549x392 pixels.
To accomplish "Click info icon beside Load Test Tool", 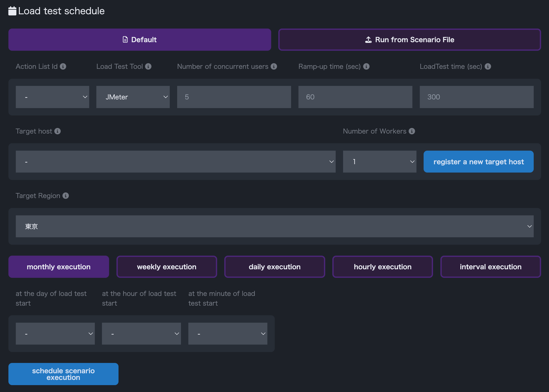I will (148, 67).
